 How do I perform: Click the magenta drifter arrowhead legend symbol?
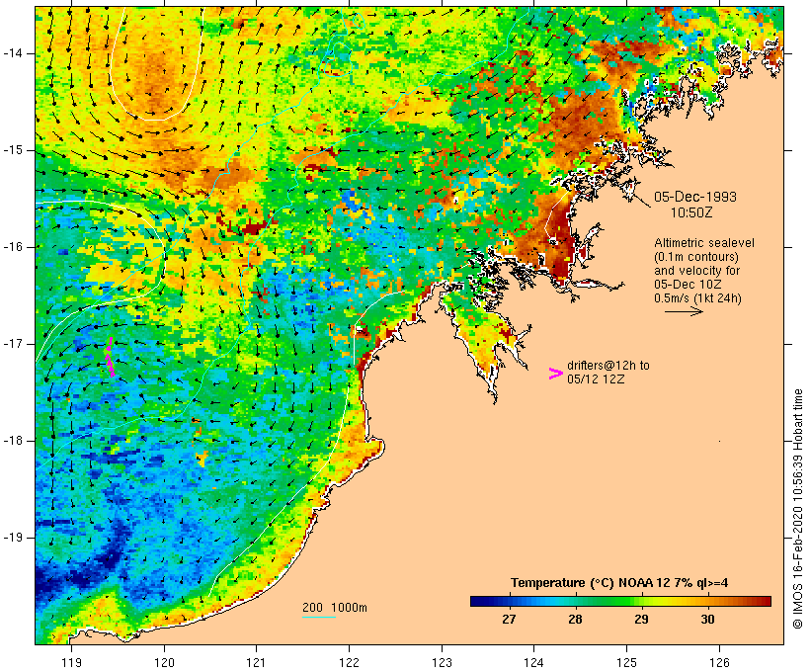(556, 374)
